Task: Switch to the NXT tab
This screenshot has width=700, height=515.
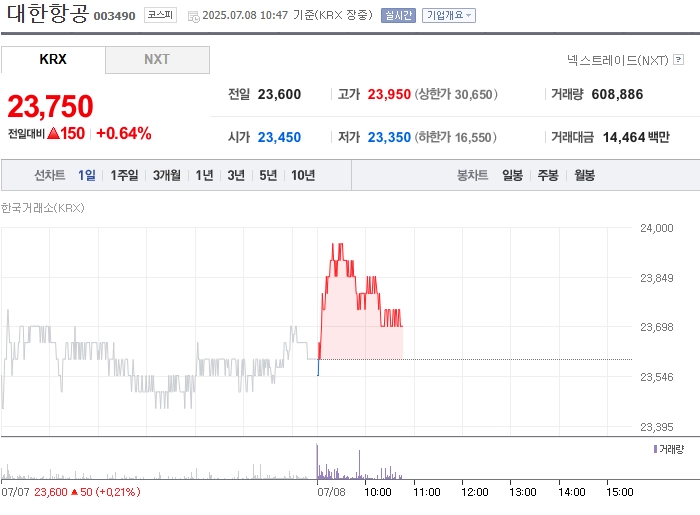Action: (157, 59)
